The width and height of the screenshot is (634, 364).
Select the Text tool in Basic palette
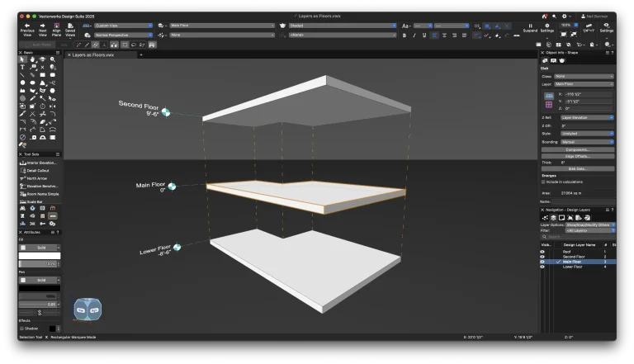[x=23, y=67]
